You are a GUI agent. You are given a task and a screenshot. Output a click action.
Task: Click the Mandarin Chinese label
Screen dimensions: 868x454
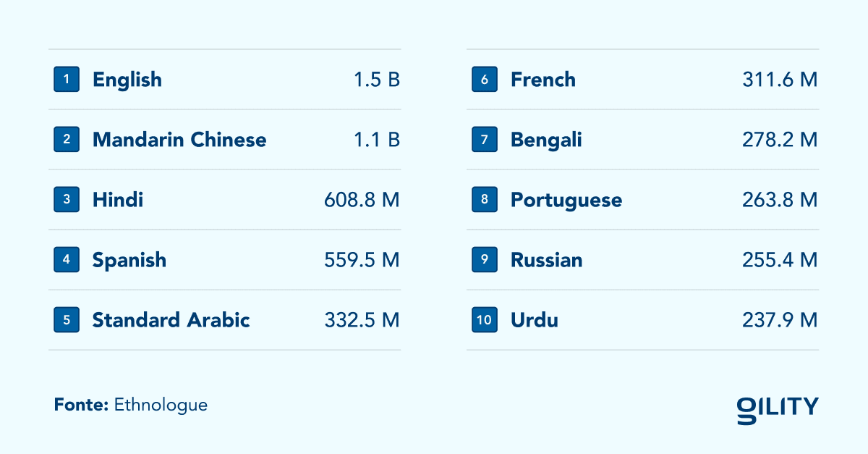coord(179,140)
